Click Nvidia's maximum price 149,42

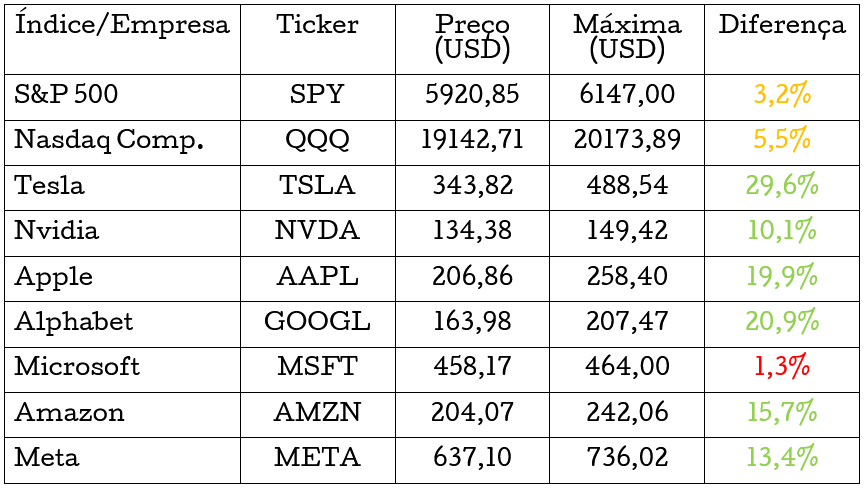(x=627, y=231)
